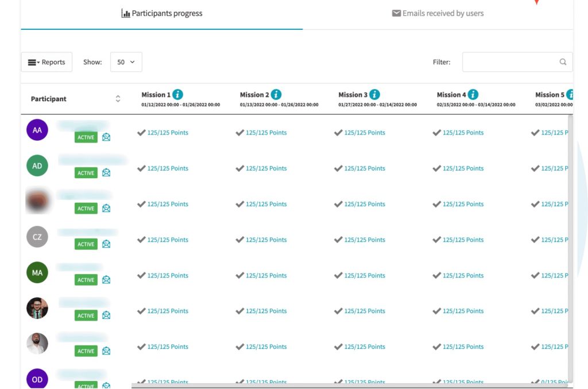Open AA's Mission 1 125/125 Points
Viewport: 588px width, 389px height.
click(x=168, y=132)
